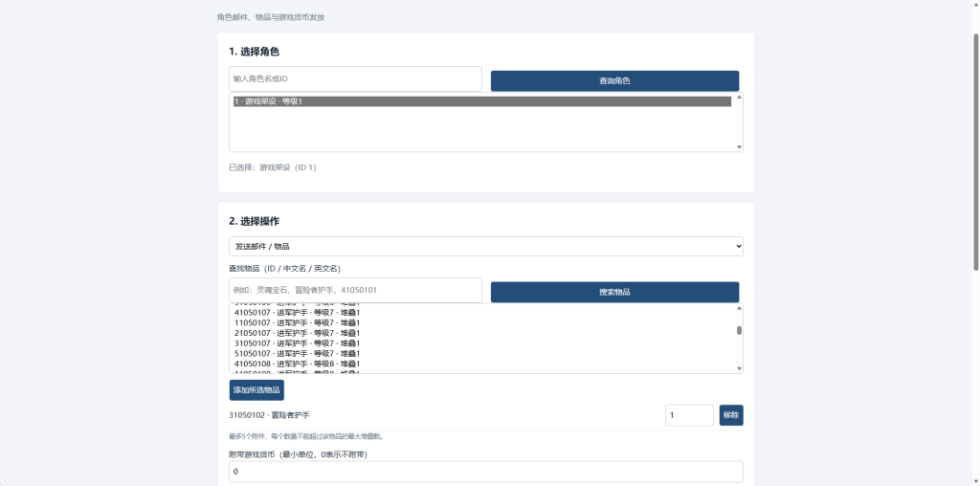Select item 51050107 · 进军护手 · 等级7
The width and height of the screenshot is (980, 486).
[482, 354]
